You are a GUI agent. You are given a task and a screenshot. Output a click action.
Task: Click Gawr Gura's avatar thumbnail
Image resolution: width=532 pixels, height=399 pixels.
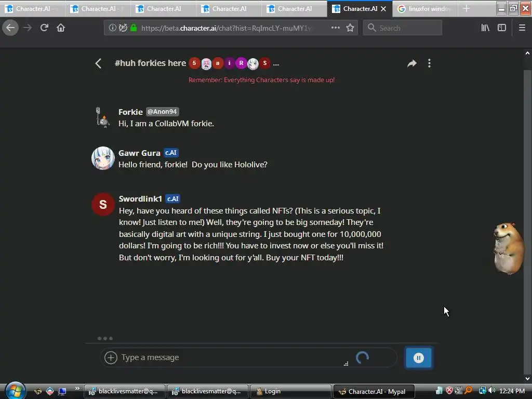point(103,158)
